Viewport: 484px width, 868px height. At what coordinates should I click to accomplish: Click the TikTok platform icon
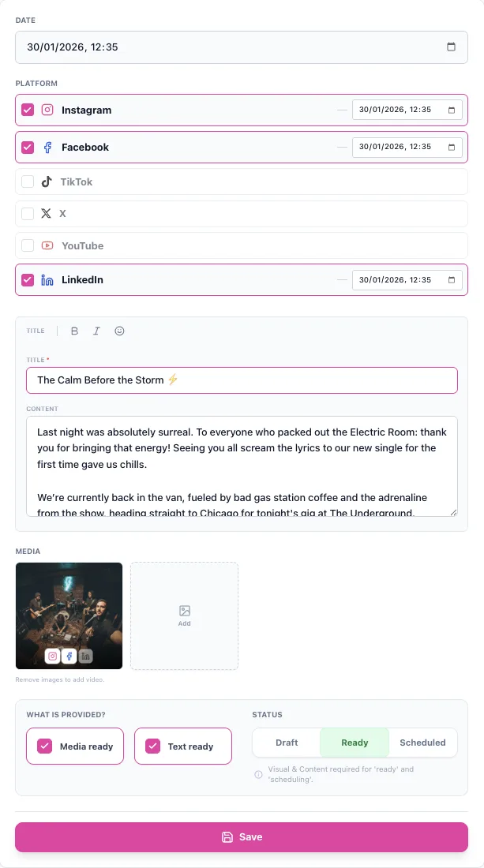47,180
